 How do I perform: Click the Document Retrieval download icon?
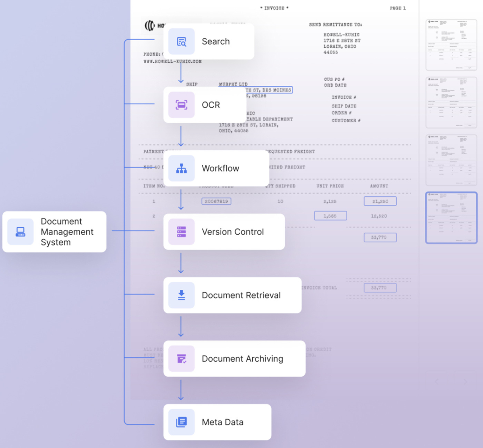point(181,295)
